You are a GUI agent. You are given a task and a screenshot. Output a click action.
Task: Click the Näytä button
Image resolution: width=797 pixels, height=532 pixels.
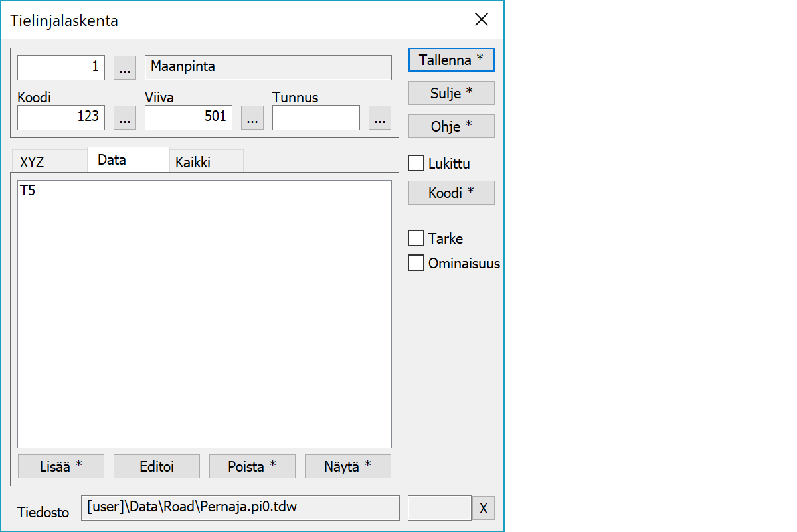click(348, 466)
